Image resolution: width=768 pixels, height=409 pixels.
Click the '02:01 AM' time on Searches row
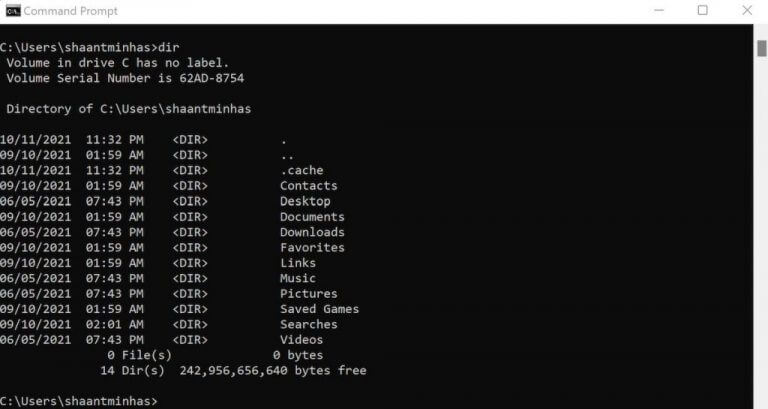[115, 324]
